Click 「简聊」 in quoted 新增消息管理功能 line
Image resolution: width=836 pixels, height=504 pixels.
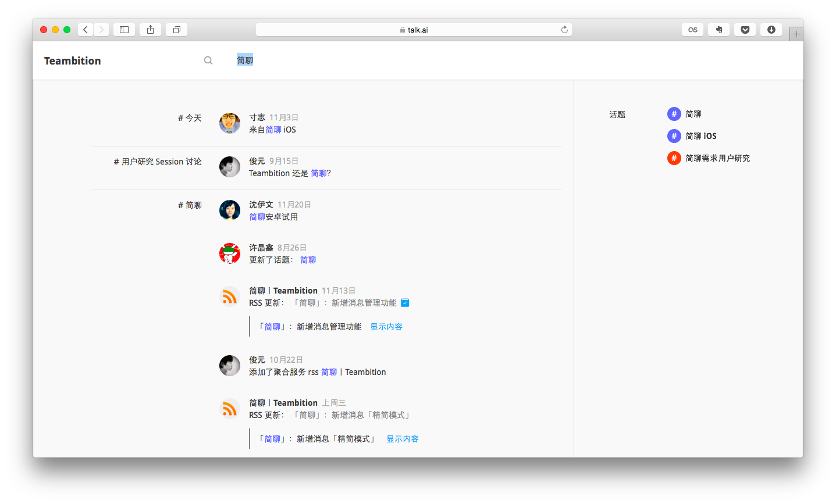(272, 327)
